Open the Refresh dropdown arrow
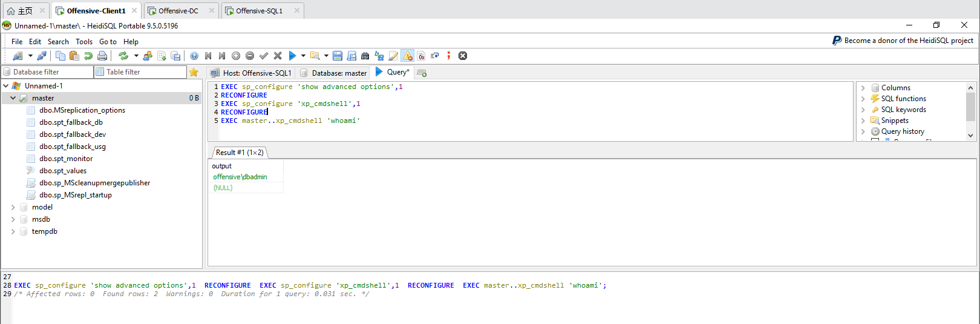Screen dimensions: 980x324 (136, 56)
